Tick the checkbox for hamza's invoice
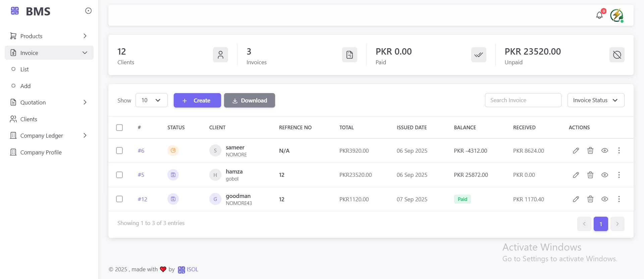 tap(119, 175)
